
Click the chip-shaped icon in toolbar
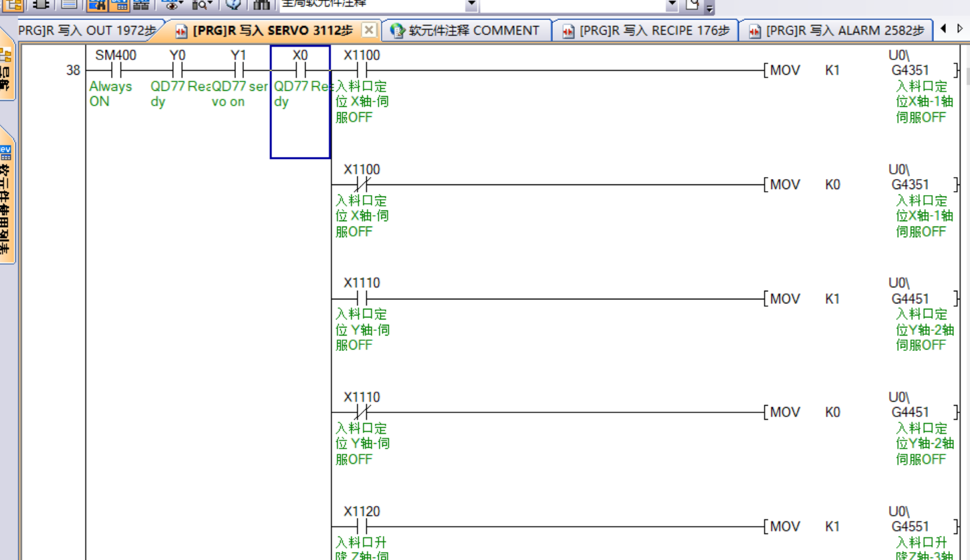[41, 4]
